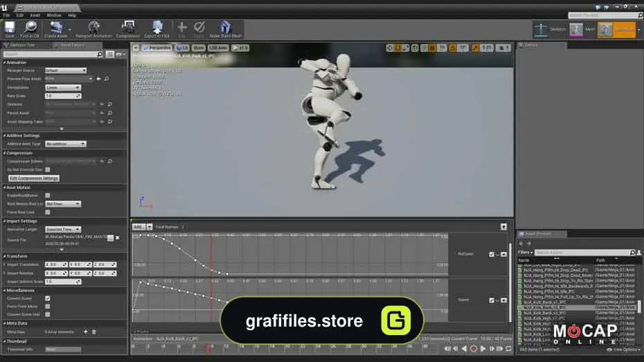Clear Meta Data elements with trash icon
Image resolution: width=644 pixels, height=362 pixels.
pos(94,332)
